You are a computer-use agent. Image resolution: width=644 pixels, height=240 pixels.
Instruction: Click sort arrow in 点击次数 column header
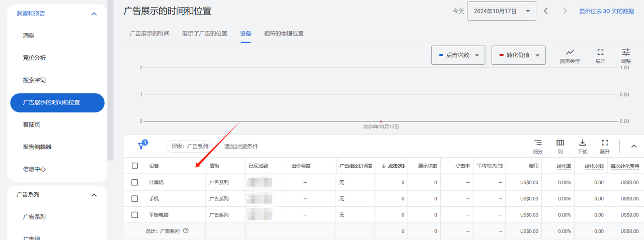384,166
